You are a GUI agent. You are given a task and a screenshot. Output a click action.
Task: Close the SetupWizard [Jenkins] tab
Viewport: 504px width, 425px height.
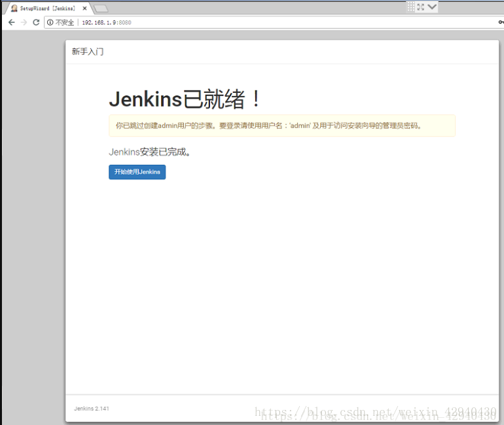click(x=84, y=8)
